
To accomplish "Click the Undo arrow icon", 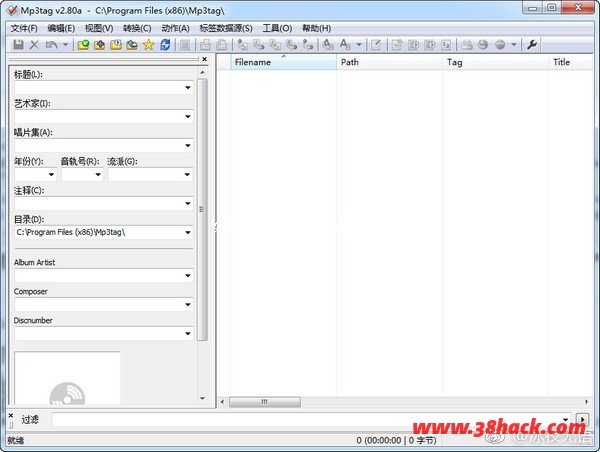I will pyautogui.click(x=51, y=45).
